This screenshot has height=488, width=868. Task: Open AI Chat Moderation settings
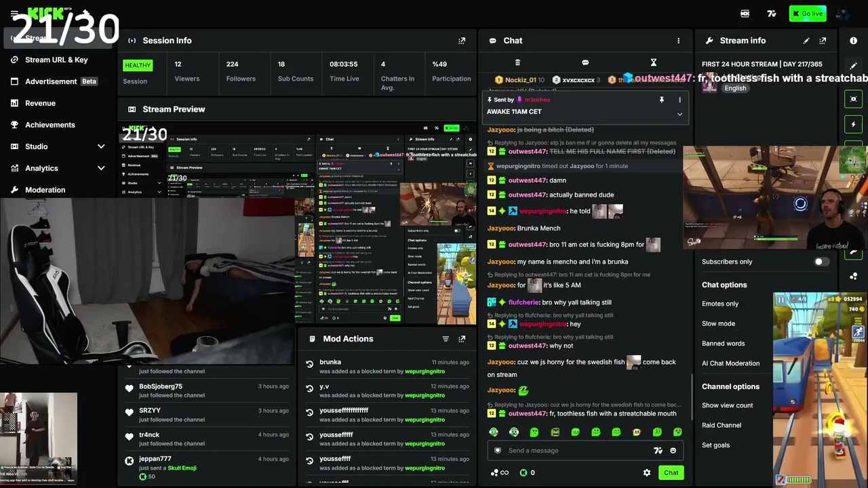(x=730, y=363)
